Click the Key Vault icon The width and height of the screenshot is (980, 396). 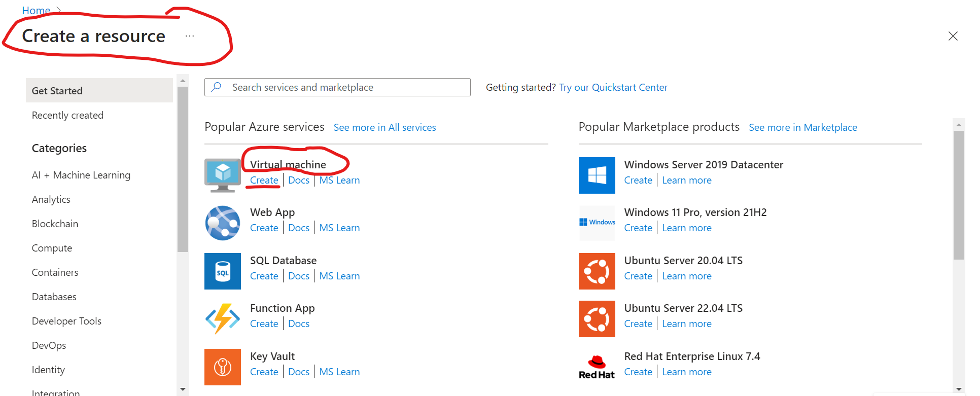222,367
